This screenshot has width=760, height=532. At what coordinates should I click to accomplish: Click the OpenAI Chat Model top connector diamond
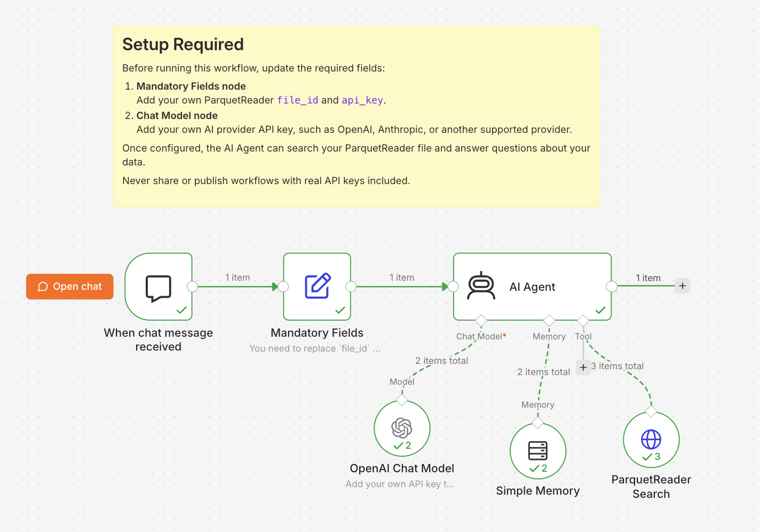402,400
